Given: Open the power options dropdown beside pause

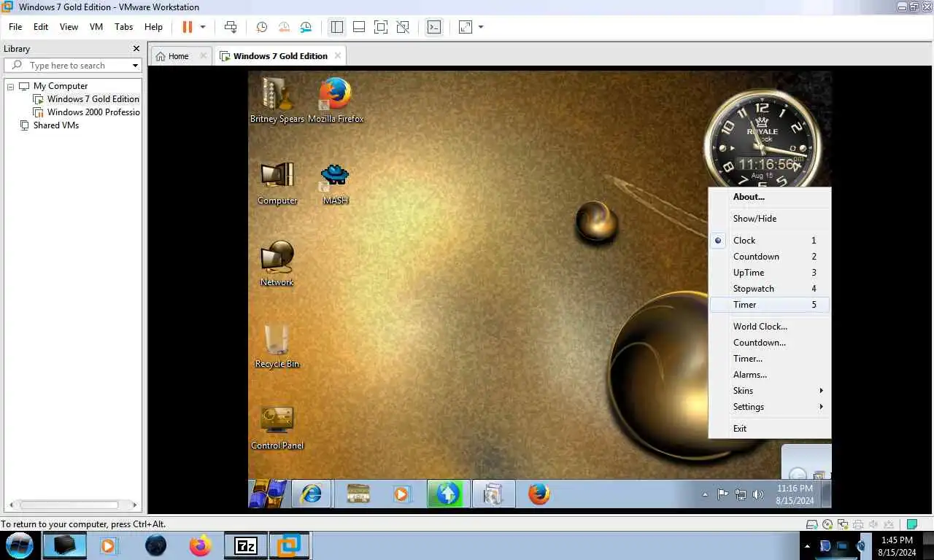Looking at the screenshot, I should click(203, 27).
